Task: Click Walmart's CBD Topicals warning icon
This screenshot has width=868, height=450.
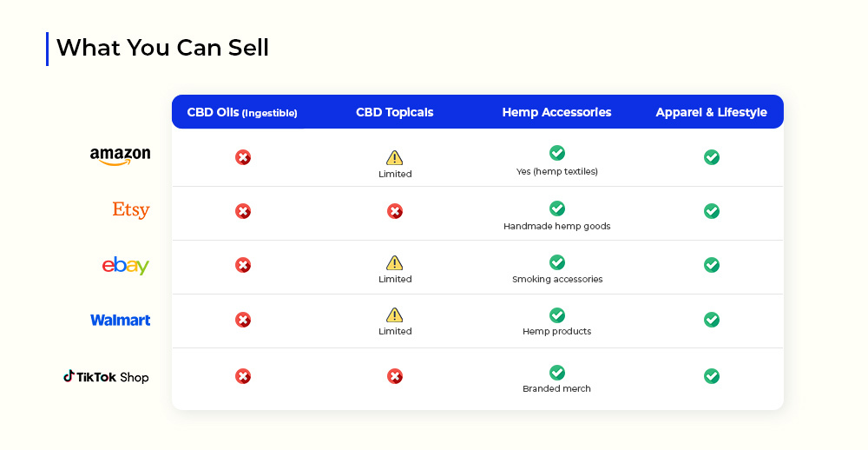Action: click(394, 314)
